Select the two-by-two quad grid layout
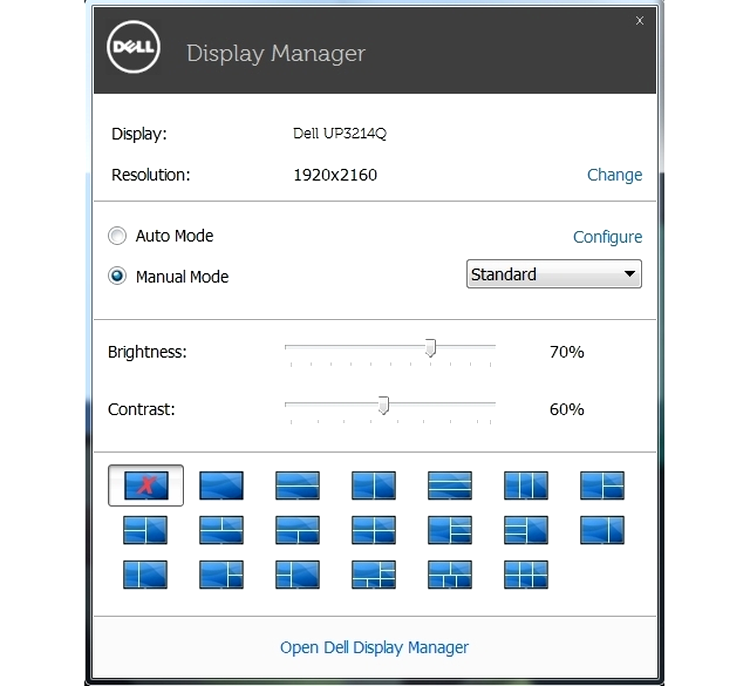This screenshot has height=686, width=750. pyautogui.click(x=374, y=530)
